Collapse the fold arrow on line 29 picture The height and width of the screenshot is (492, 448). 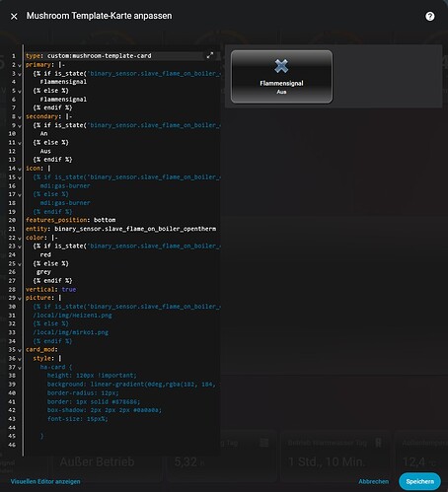[20, 299]
